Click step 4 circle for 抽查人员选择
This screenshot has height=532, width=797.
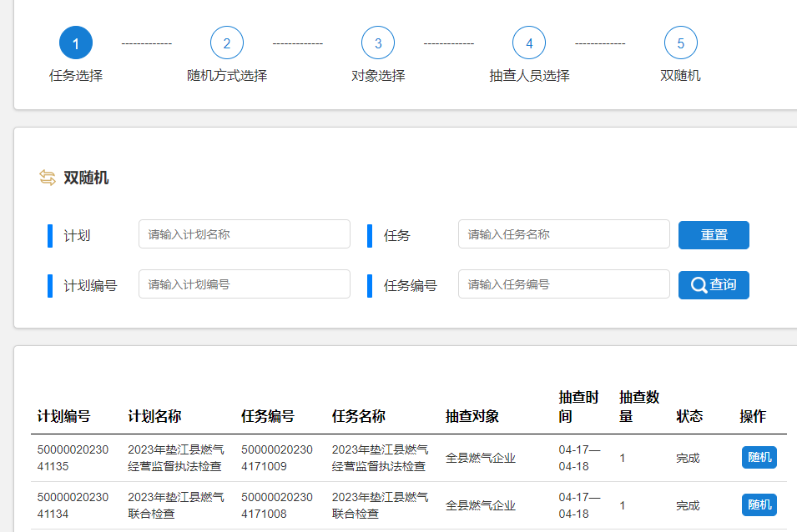[x=528, y=43]
